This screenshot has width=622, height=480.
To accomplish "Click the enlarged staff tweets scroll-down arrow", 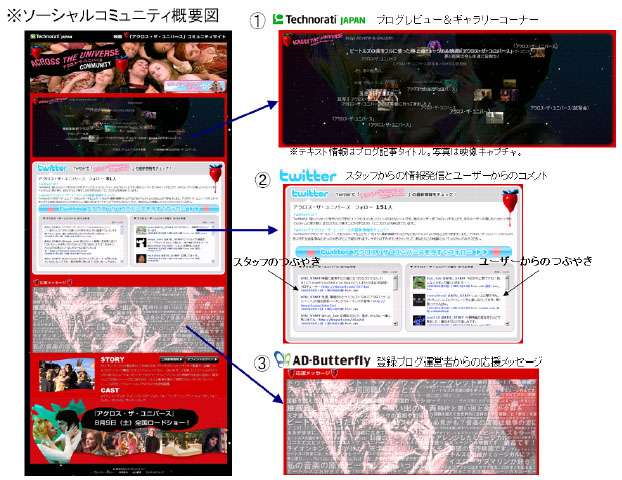I will pyautogui.click(x=395, y=324).
